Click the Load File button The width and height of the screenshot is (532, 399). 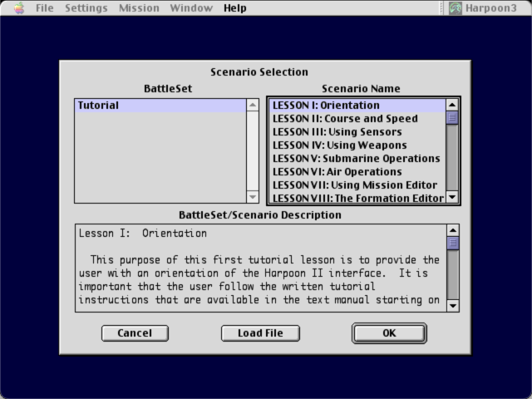point(260,333)
